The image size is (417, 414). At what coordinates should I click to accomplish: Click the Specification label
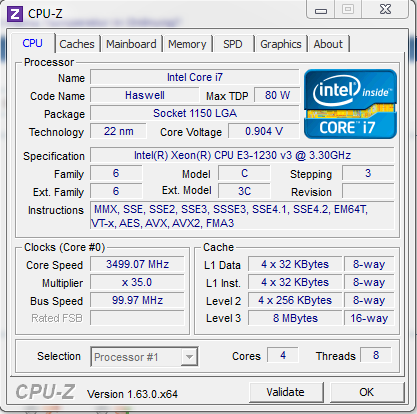[x=54, y=156]
